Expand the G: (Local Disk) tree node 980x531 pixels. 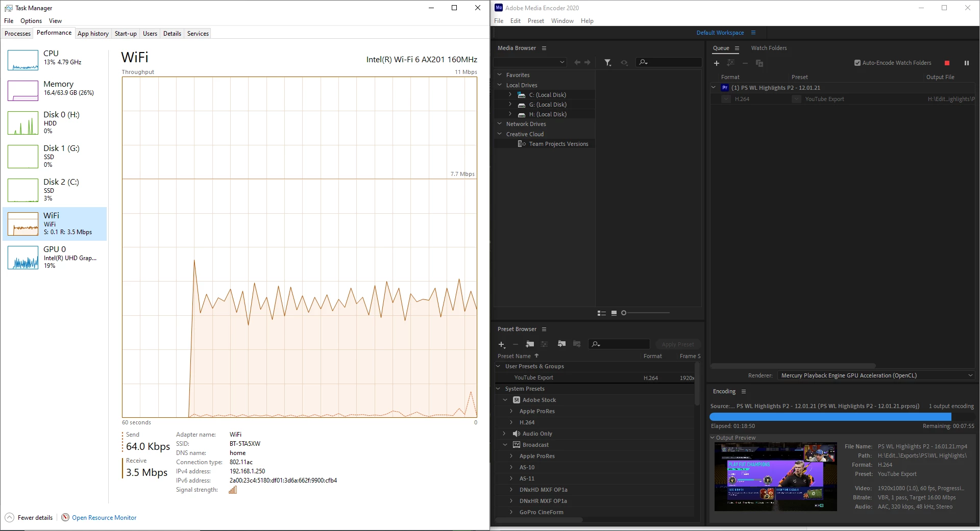pyautogui.click(x=510, y=104)
